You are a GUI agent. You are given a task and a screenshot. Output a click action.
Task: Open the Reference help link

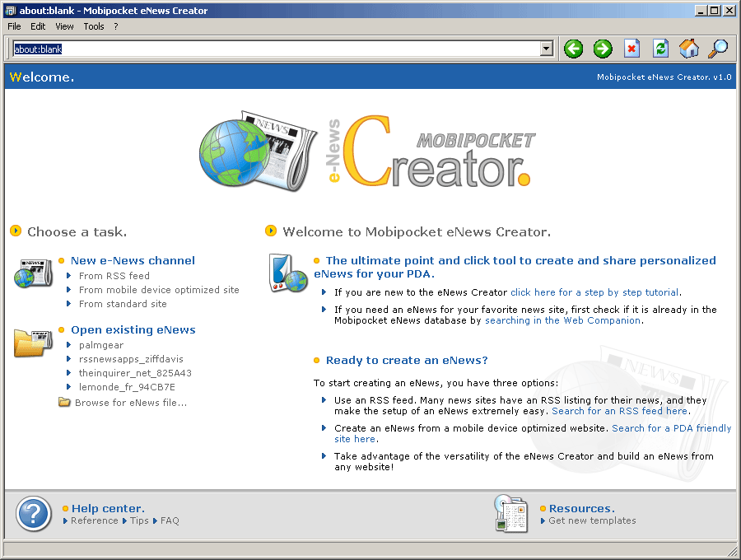pos(94,520)
